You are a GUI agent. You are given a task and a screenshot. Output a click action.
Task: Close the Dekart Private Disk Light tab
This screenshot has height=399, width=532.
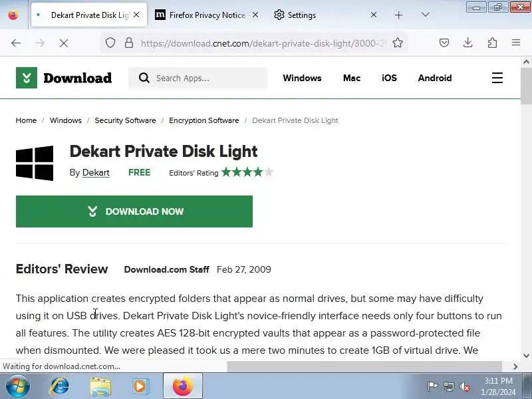coord(136,15)
